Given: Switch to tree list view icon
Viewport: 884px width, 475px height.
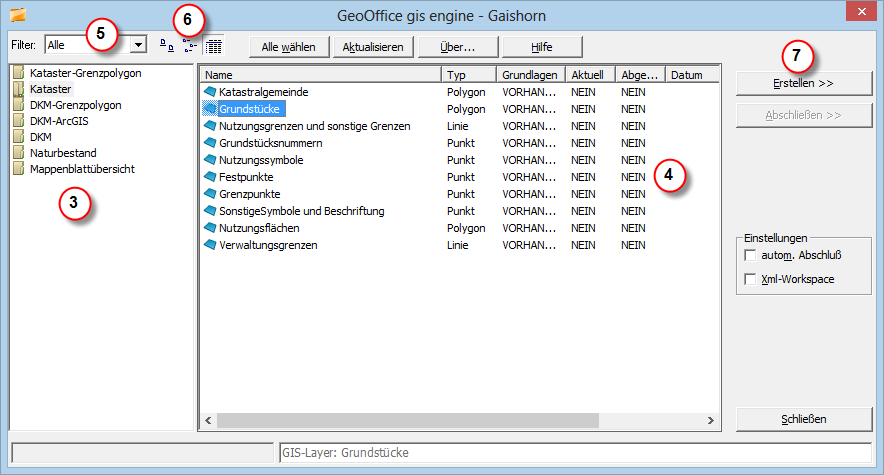Looking at the screenshot, I should [x=191, y=46].
